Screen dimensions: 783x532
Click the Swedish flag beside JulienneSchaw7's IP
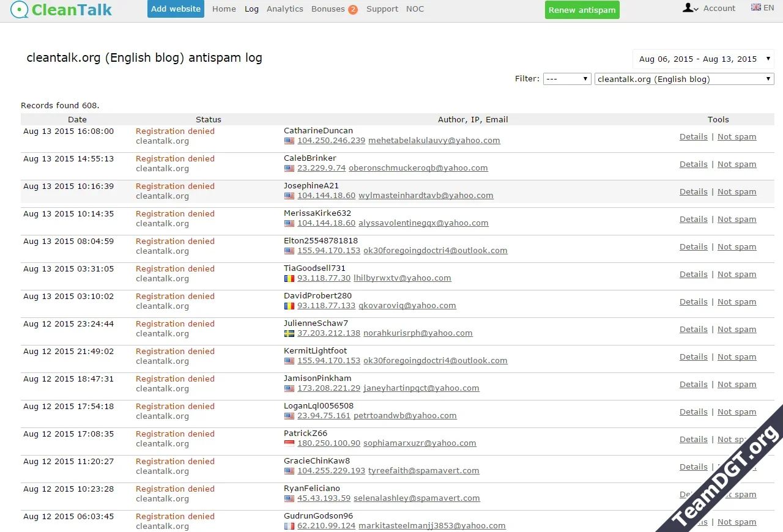[x=289, y=333]
